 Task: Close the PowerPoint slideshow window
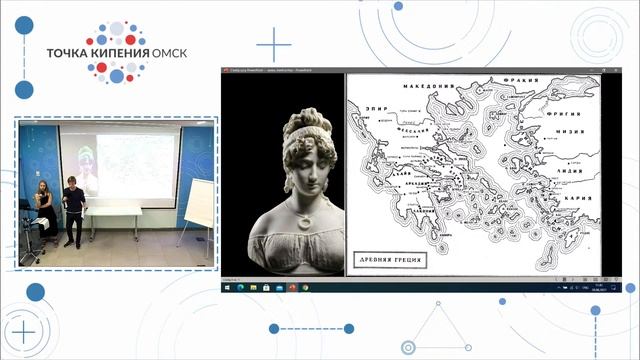[x=616, y=70]
